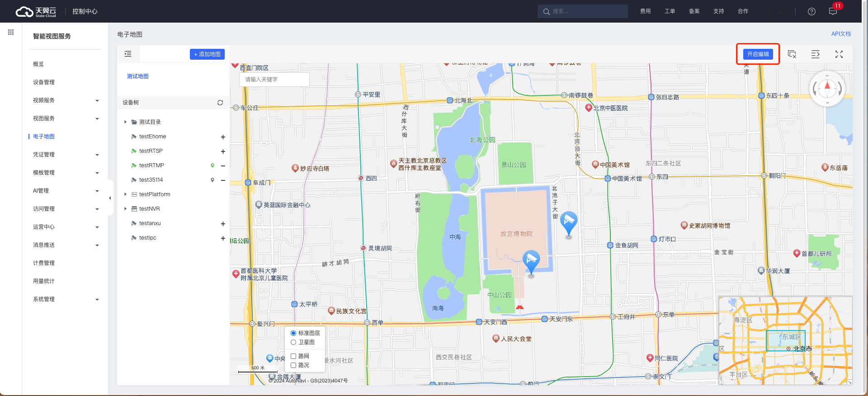Select testipc device in tree
Viewport: 868px width, 396px height.
pos(147,238)
